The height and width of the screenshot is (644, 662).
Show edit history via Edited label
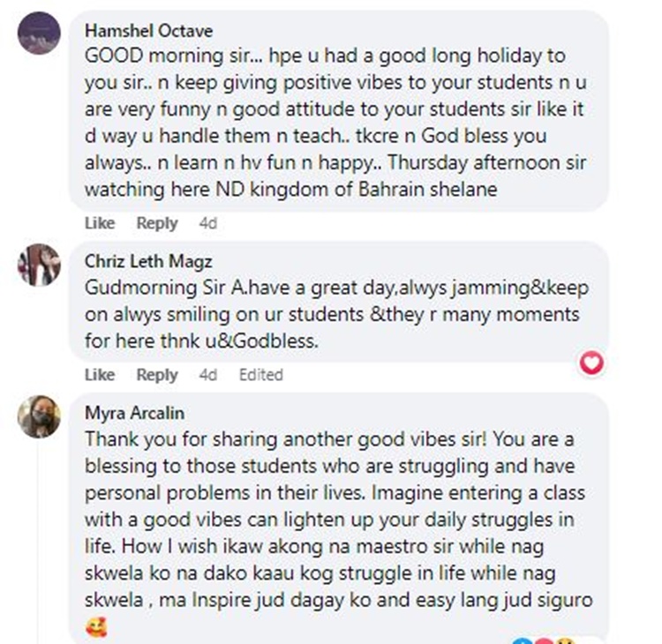[260, 375]
